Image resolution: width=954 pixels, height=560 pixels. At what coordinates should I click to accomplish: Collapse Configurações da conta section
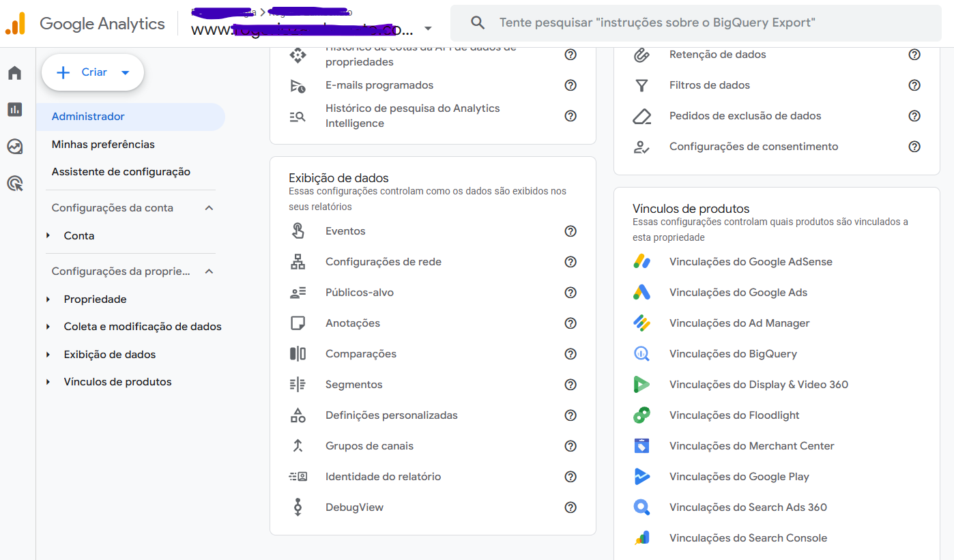pos(209,208)
